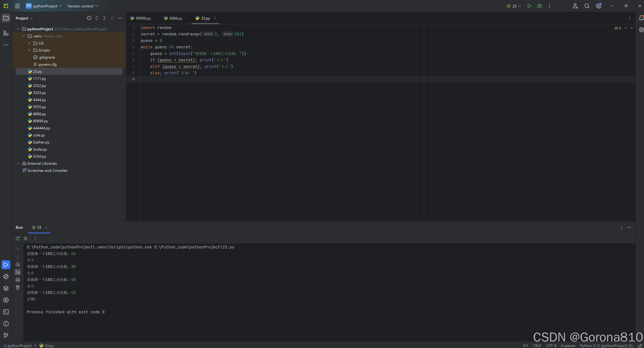Open the Problems tool window icon
This screenshot has height=348, width=644.
coord(6,324)
